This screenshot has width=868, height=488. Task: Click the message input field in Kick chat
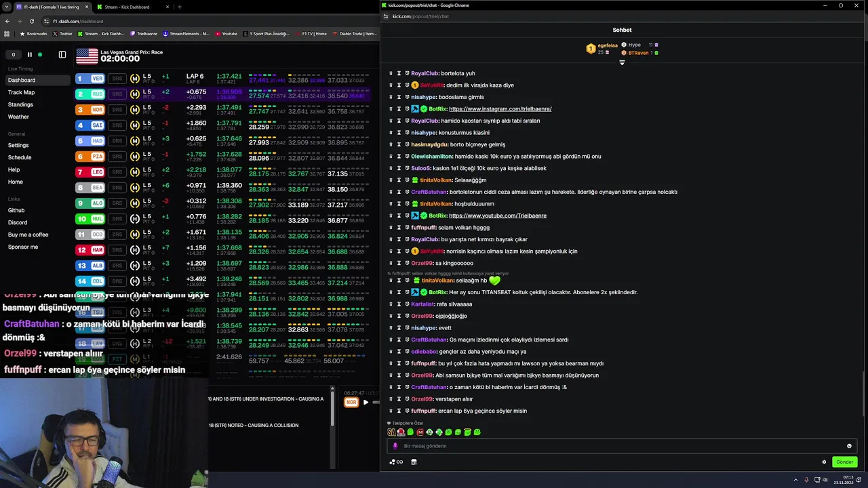tap(621, 446)
